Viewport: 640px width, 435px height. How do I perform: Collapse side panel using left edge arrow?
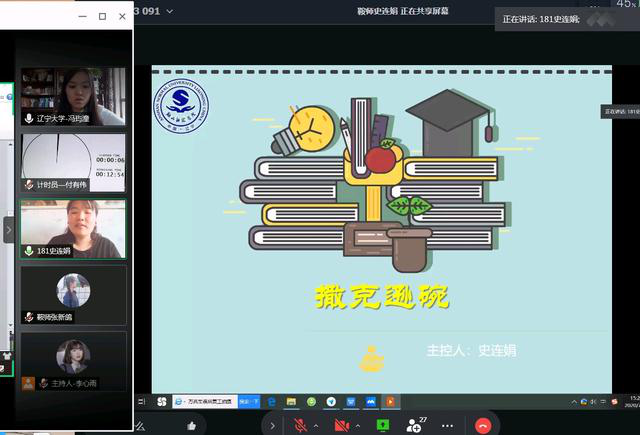coord(9,229)
